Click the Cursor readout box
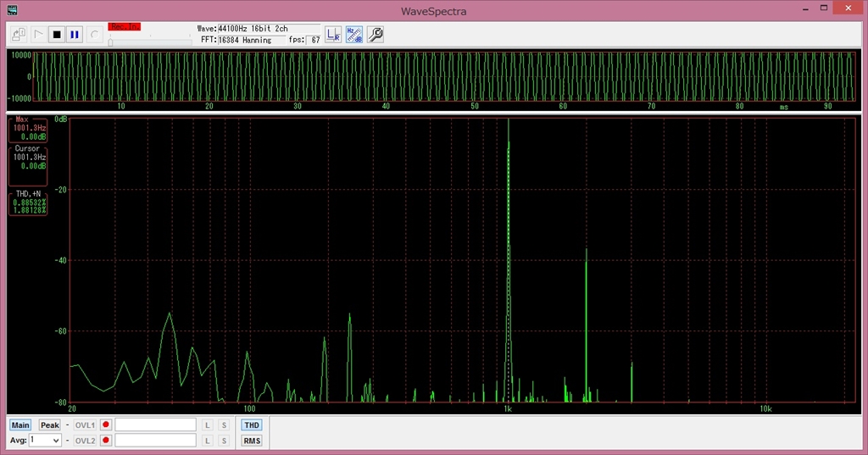 (x=28, y=165)
